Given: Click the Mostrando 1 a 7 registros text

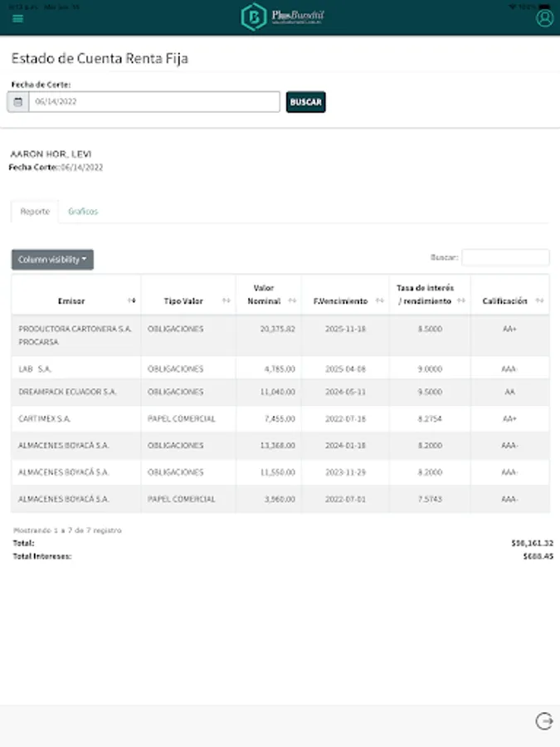Looking at the screenshot, I should (x=67, y=530).
